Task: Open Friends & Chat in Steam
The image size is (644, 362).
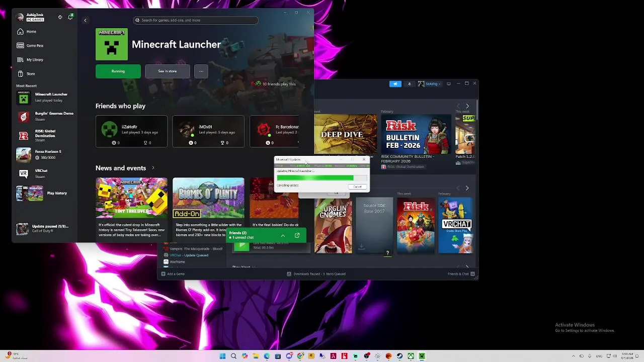Action: [461, 274]
